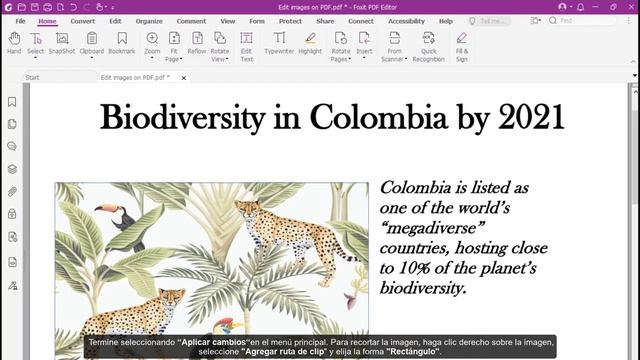Viewport: 640px width, 360px height.
Task: Open Comments side panel
Action: 12,146
